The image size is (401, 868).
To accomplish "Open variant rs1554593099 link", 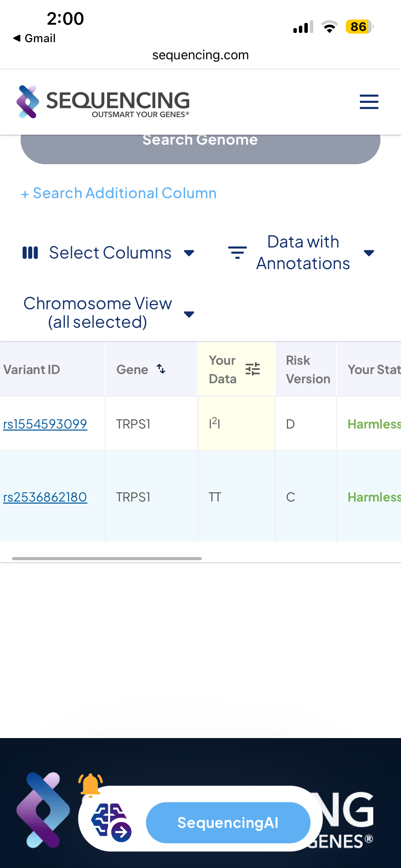I will pos(45,424).
